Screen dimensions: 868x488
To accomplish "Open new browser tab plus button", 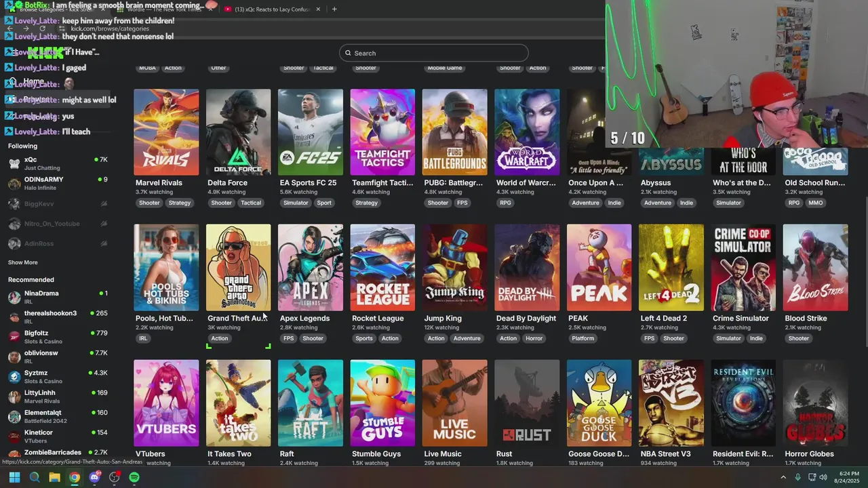I will point(334,9).
